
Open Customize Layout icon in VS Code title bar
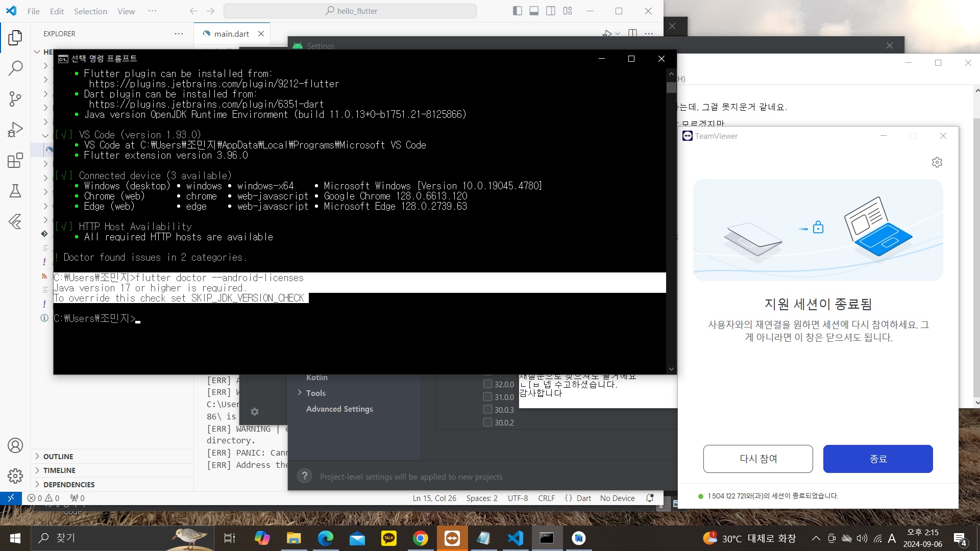click(568, 11)
